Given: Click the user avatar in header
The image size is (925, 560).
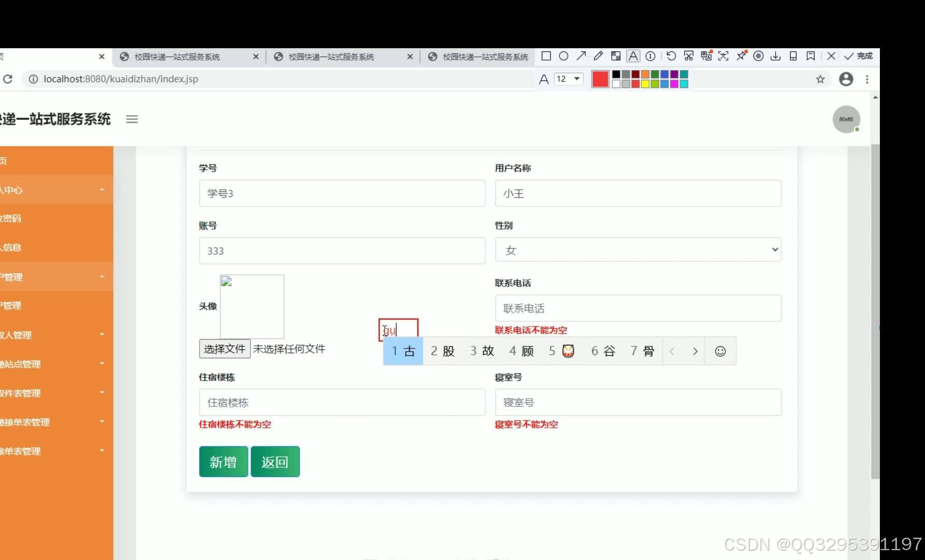Looking at the screenshot, I should (846, 119).
